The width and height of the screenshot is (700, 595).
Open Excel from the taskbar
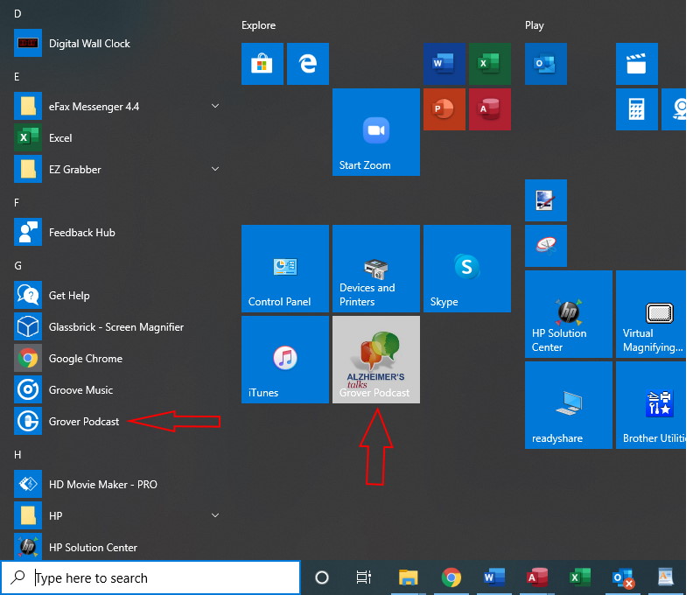580,577
